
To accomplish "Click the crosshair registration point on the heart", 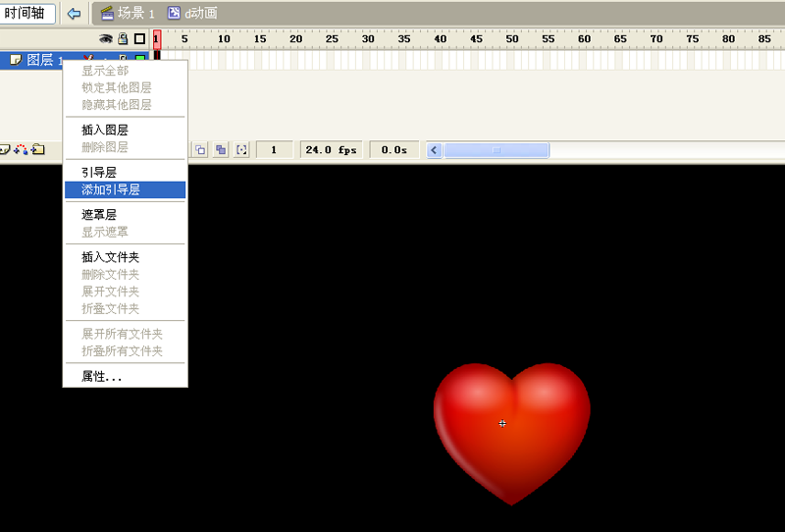I will point(502,423).
